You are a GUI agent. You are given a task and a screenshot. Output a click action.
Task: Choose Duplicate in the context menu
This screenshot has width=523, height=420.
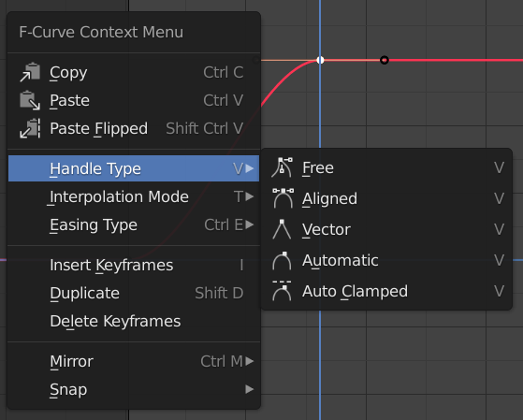134,293
